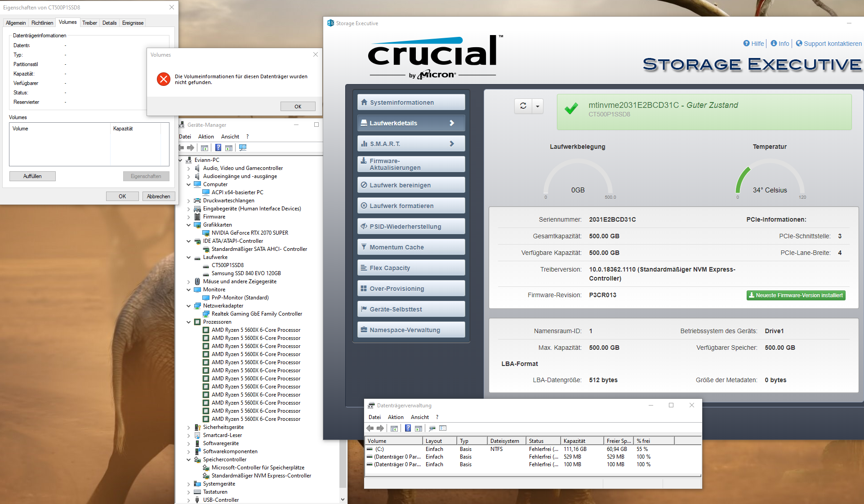Image resolution: width=864 pixels, height=504 pixels.
Task: Expand the Sicherheitsgeräte tree node
Action: 189,427
